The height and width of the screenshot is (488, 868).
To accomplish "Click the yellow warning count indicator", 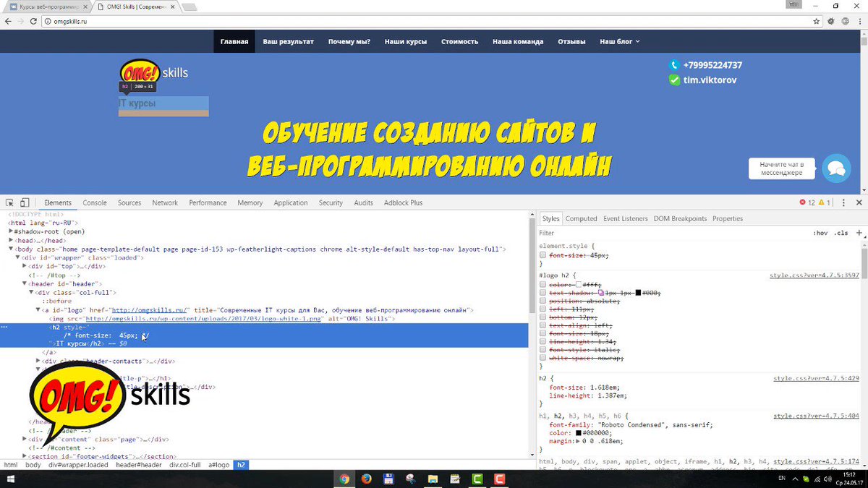I will (825, 203).
